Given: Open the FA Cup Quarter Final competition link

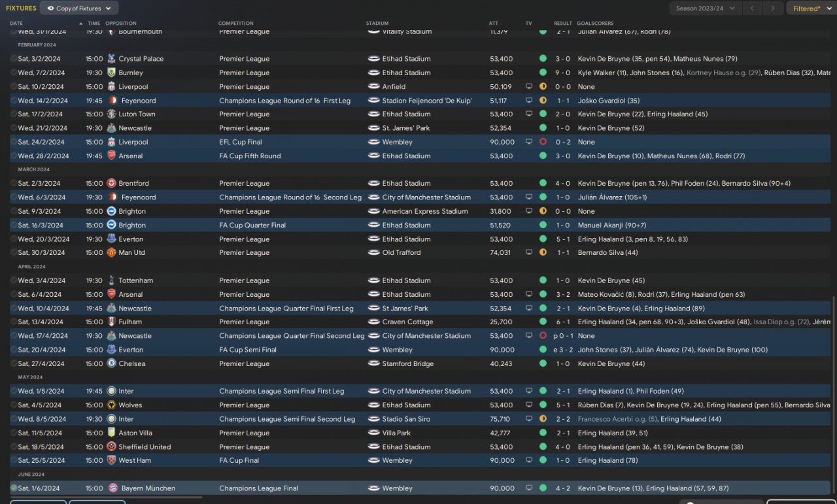Looking at the screenshot, I should pos(252,226).
